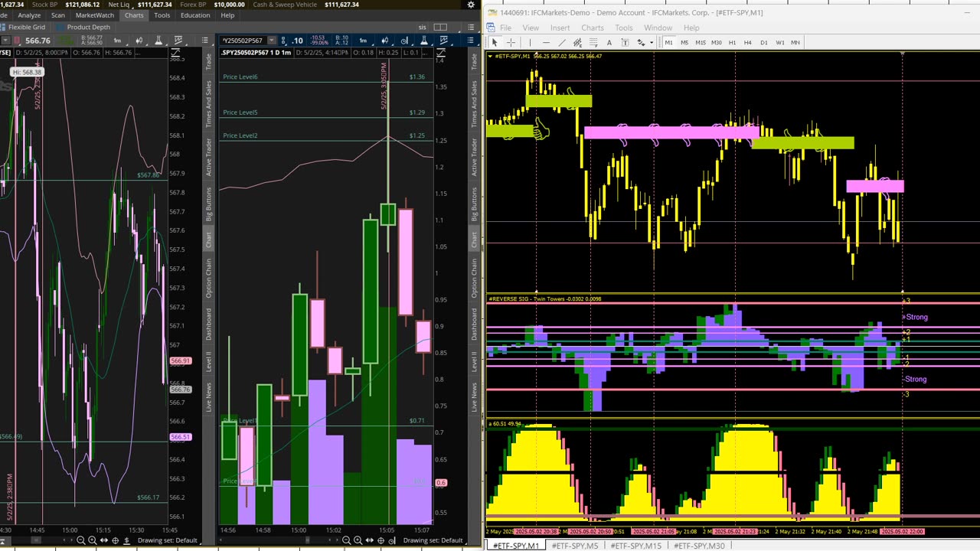
Task: Open the Charts tab in thinkorswim
Action: tap(134, 15)
